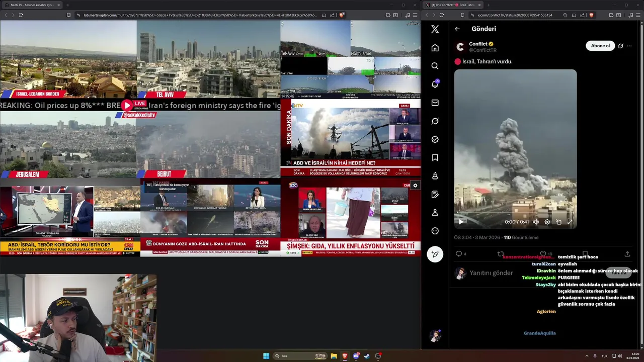Image resolution: width=644 pixels, height=362 pixels.
Task: Open new tab in Multi TV window
Action: tap(67, 5)
